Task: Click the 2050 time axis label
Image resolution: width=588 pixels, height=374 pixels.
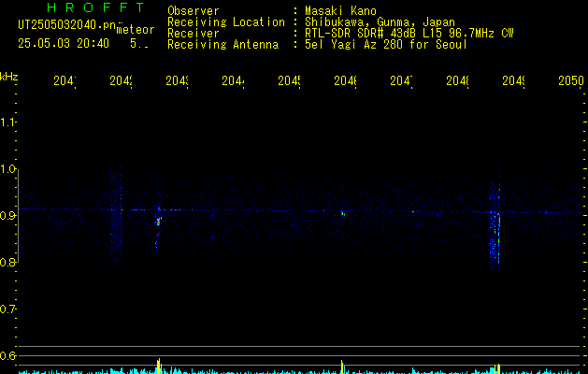Action: (571, 80)
